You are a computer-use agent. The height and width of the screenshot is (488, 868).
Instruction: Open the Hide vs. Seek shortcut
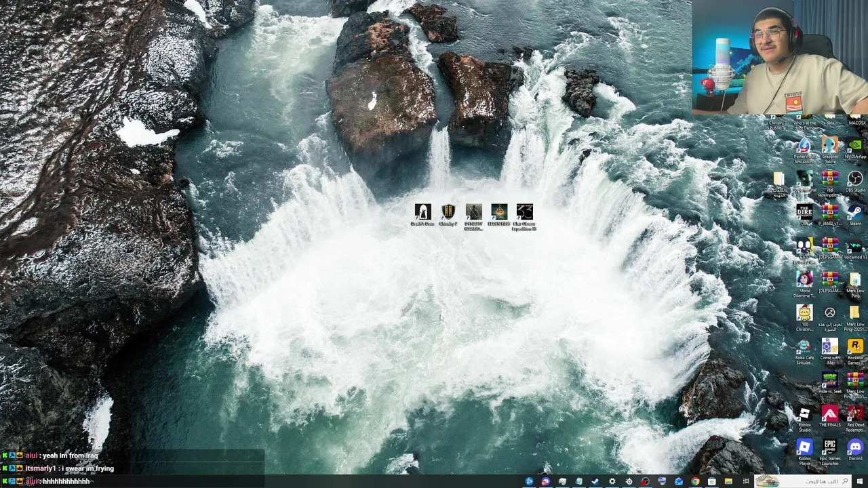click(x=830, y=383)
